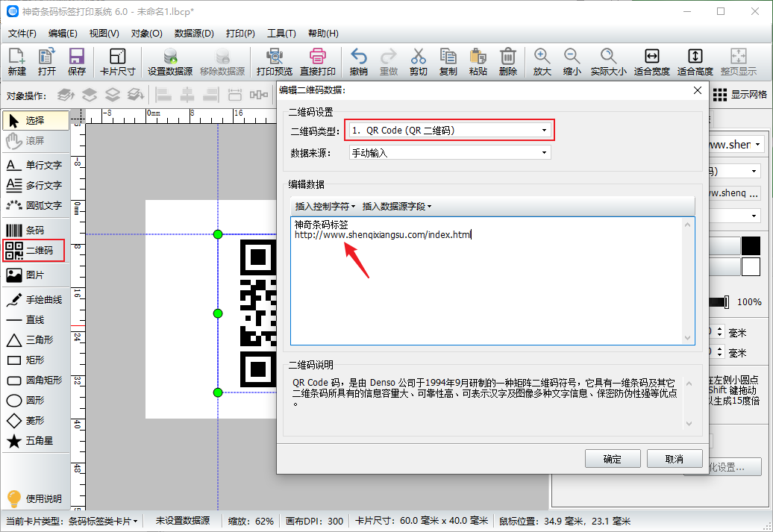This screenshot has width=773, height=532.
Task: Save the label with the 保存 icon
Action: pos(76,62)
